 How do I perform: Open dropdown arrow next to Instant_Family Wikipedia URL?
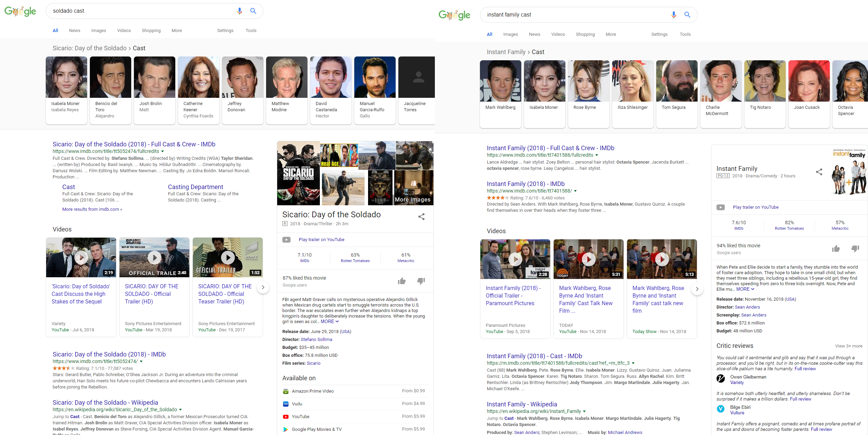[x=584, y=412]
